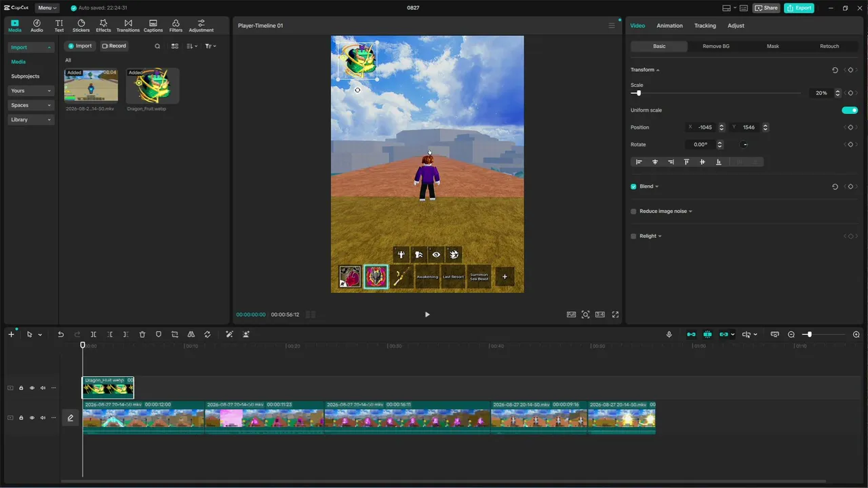Enable the Reduce image noise checkbox

tap(633, 211)
